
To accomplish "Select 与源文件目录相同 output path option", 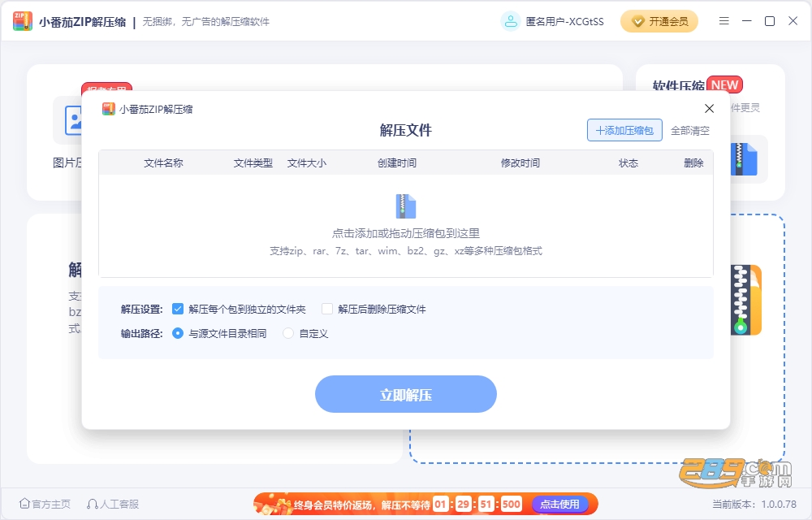I will (x=178, y=333).
